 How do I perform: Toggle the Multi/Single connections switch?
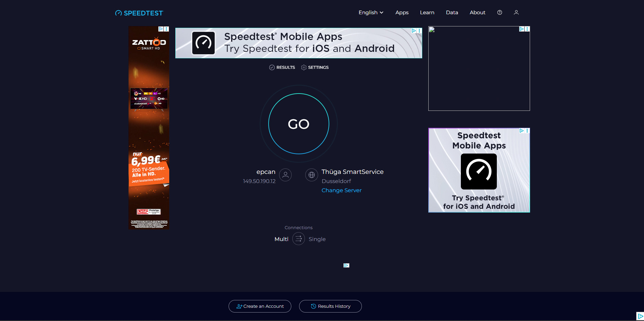click(x=298, y=239)
